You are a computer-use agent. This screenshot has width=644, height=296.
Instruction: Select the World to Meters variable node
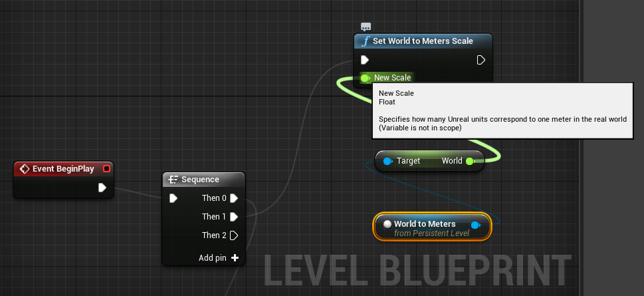(432, 227)
